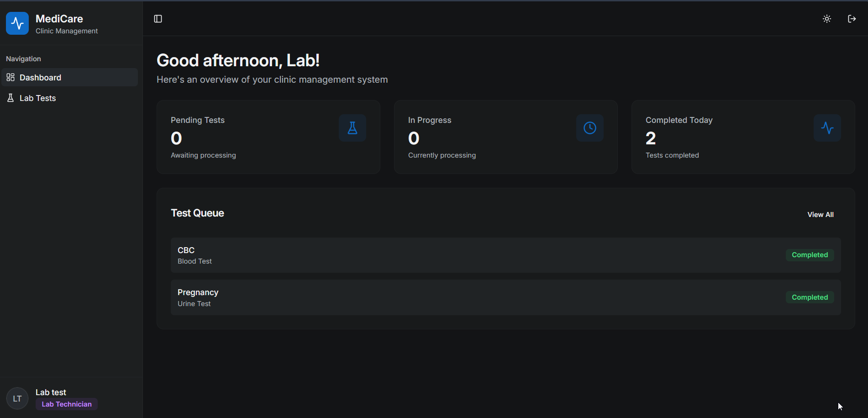
Task: Click the LT user avatar
Action: pos(17,398)
